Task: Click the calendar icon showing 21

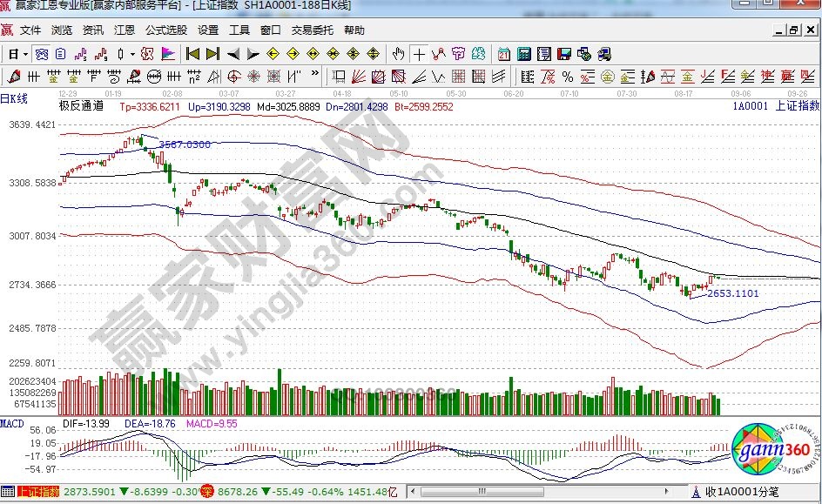Action: coord(504,54)
